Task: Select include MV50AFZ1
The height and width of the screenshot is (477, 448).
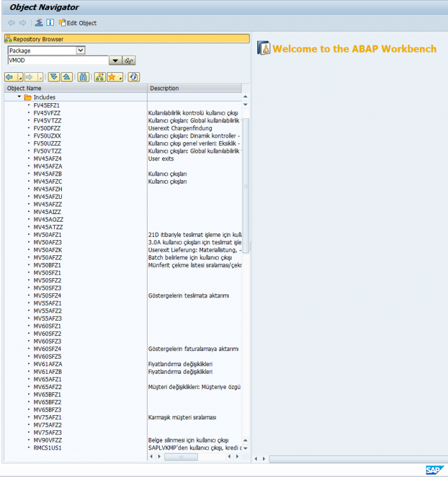Action: pyautogui.click(x=47, y=235)
